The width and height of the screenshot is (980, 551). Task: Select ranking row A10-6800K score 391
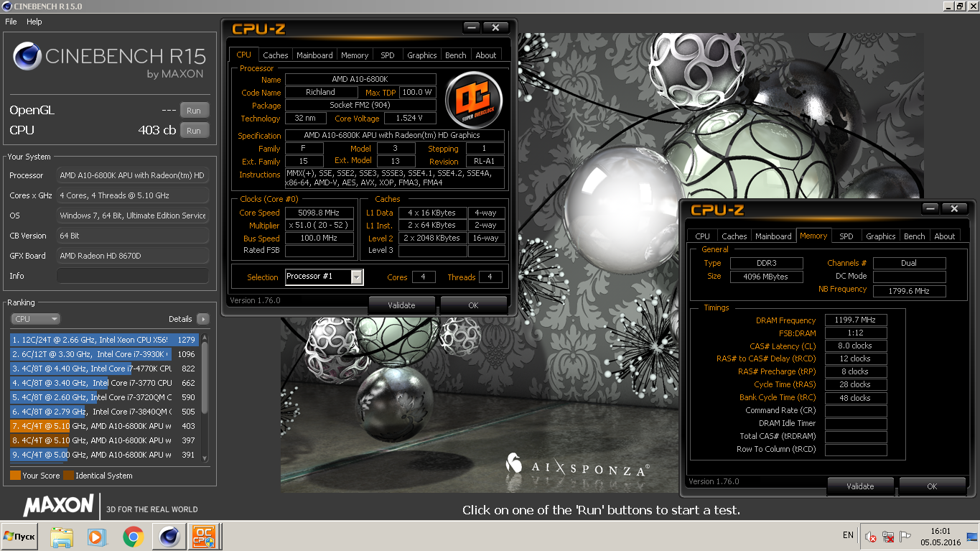point(103,455)
